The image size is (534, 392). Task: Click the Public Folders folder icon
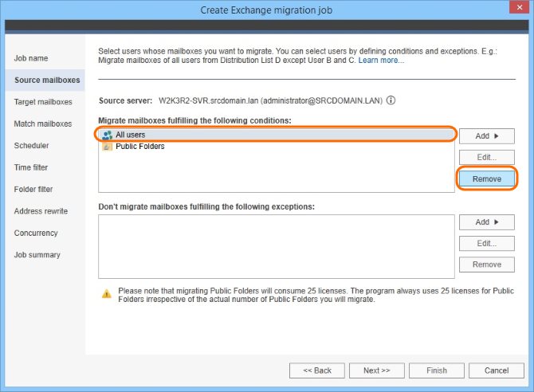107,147
